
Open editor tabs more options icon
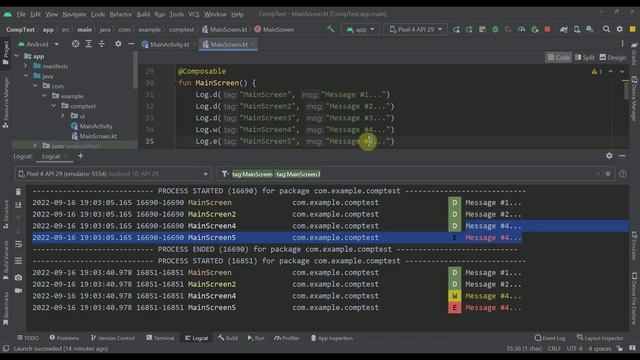tap(622, 44)
